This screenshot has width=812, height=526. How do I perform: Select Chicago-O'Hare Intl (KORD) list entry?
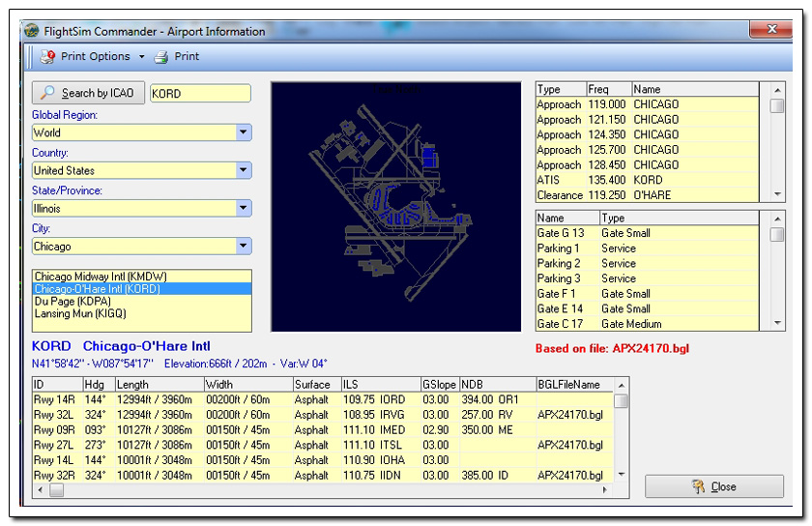point(142,289)
